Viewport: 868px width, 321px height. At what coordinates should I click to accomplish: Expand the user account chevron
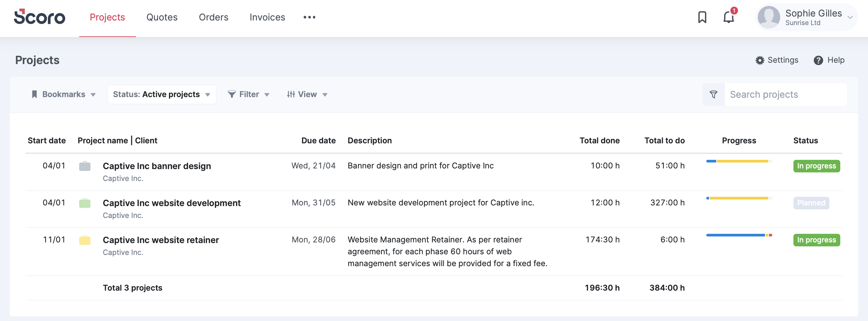coord(850,18)
